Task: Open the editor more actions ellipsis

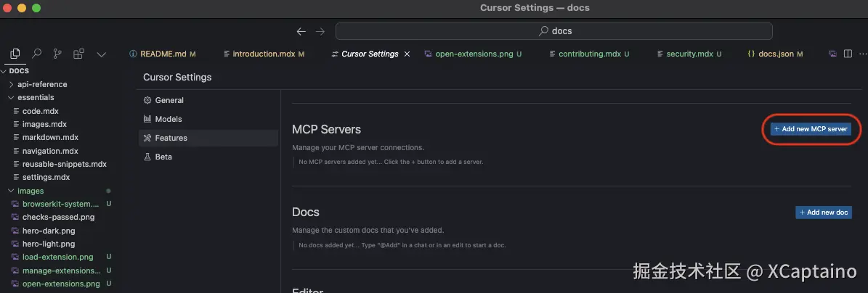Action: pos(862,54)
